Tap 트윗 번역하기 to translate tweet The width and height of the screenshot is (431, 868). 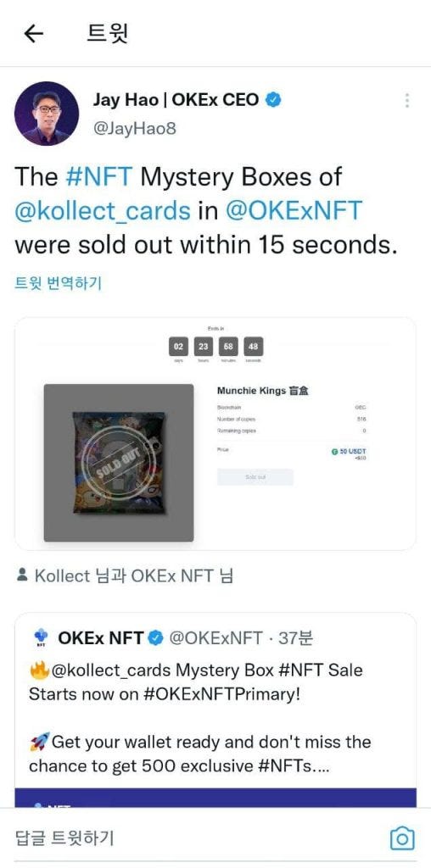[58, 283]
